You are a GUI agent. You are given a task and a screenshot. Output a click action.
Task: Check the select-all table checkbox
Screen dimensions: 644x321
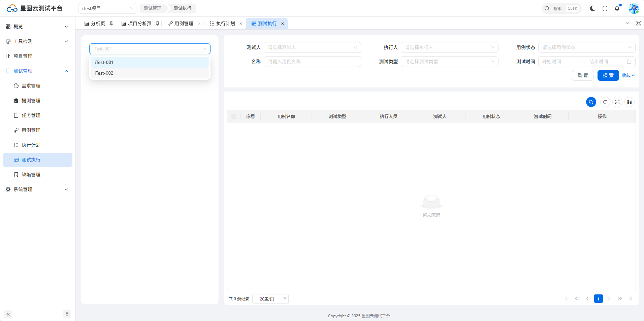coord(234,116)
